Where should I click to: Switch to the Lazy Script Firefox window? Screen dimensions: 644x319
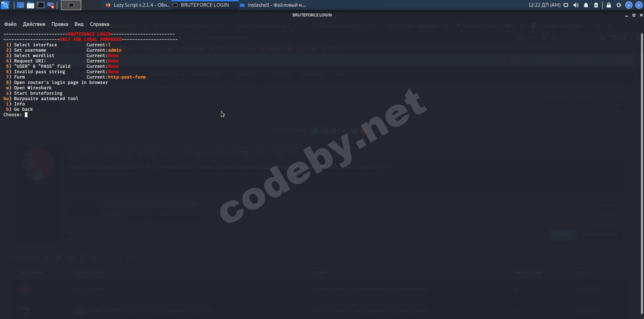[137, 5]
